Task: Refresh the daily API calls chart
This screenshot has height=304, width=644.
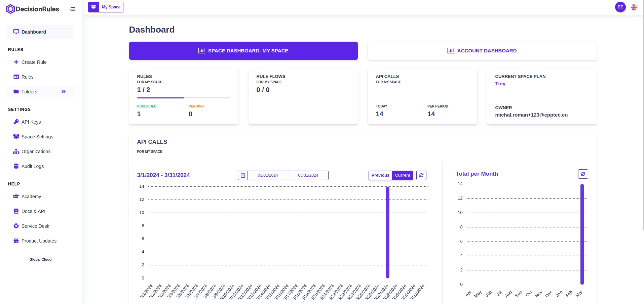Action: coord(421,175)
